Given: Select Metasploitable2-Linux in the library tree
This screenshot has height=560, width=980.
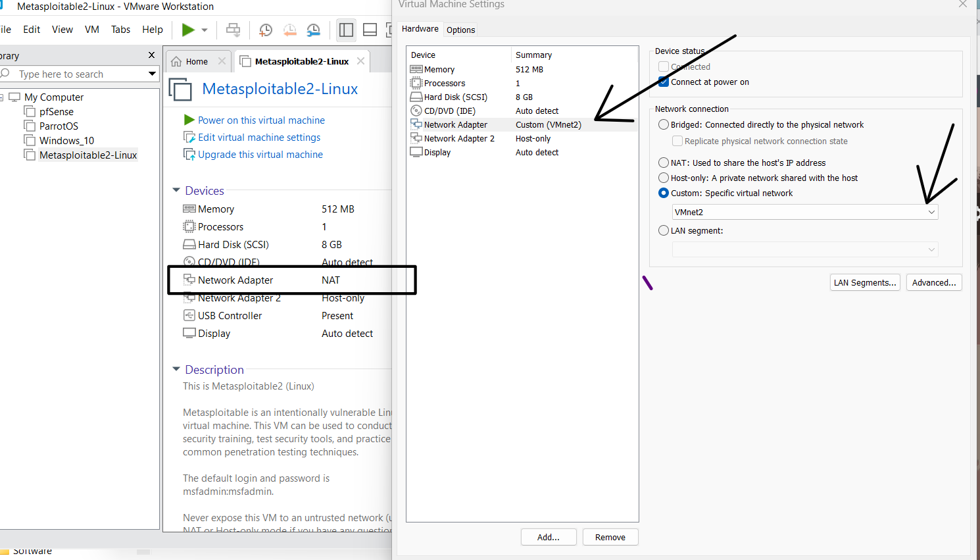Looking at the screenshot, I should pos(88,155).
